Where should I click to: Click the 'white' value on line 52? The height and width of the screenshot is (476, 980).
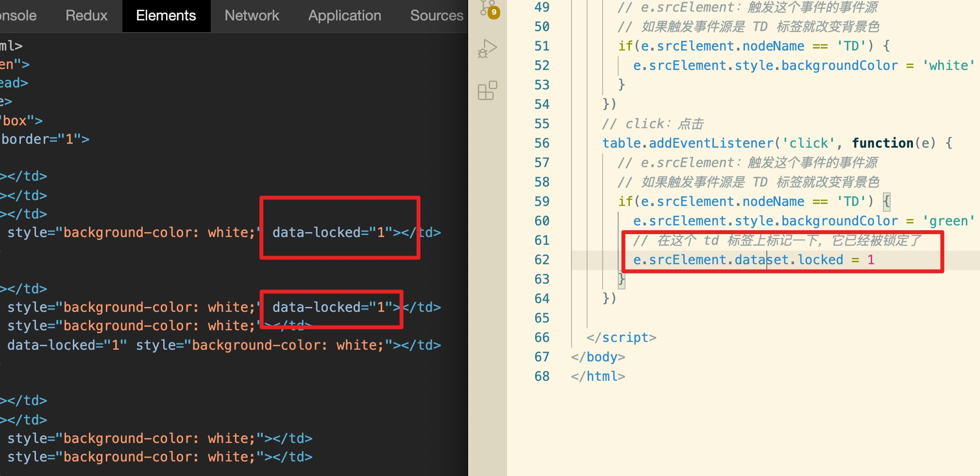tap(948, 66)
